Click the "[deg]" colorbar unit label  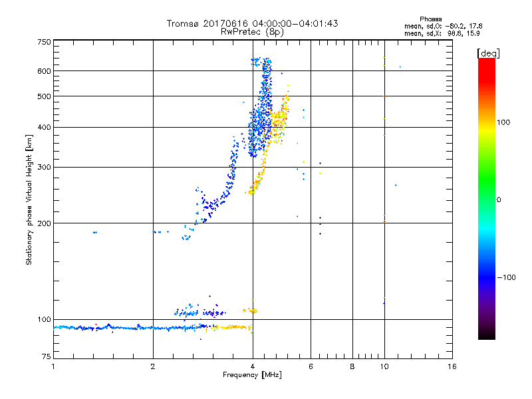[488, 53]
